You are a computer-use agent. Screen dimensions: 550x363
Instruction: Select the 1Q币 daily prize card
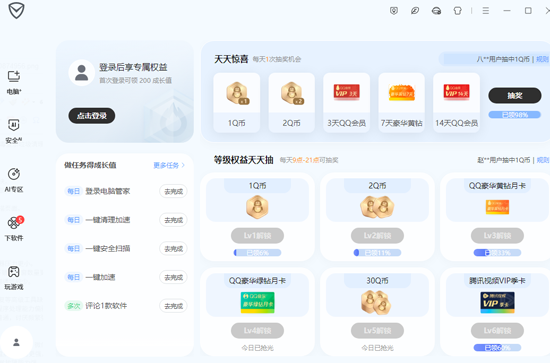pos(237,103)
